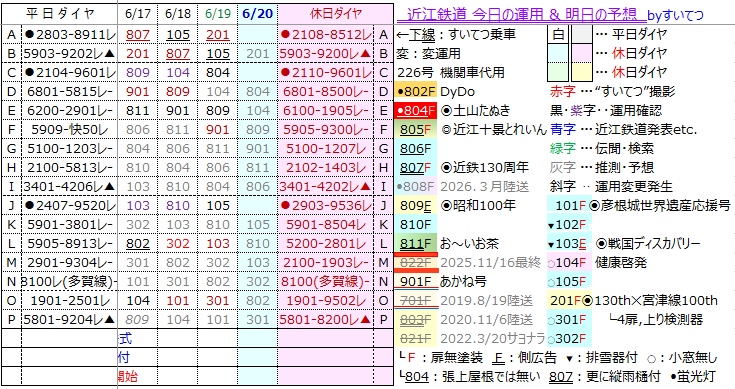Click the red ●804F legend cell
This screenshot has height=389, width=735.
point(415,111)
